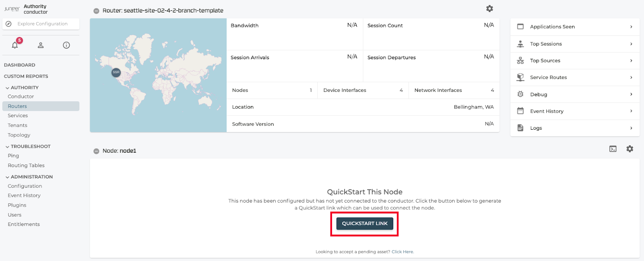The height and width of the screenshot is (261, 644).
Task: Open the notifications bell icon
Action: (15, 45)
